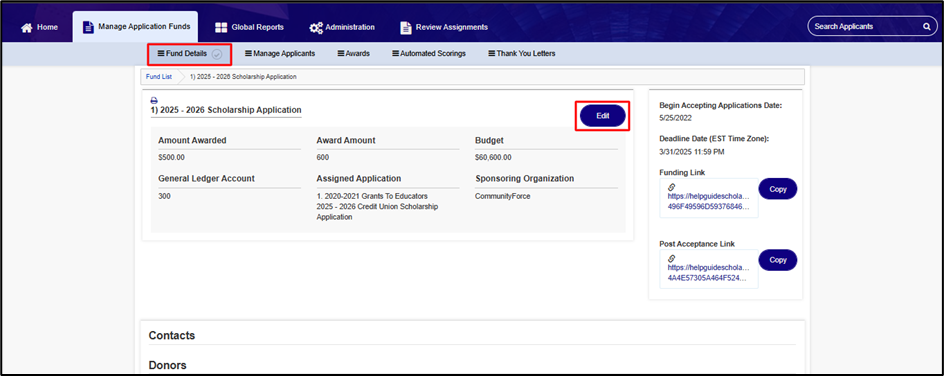
Task: Open the Home tab
Action: click(x=40, y=28)
